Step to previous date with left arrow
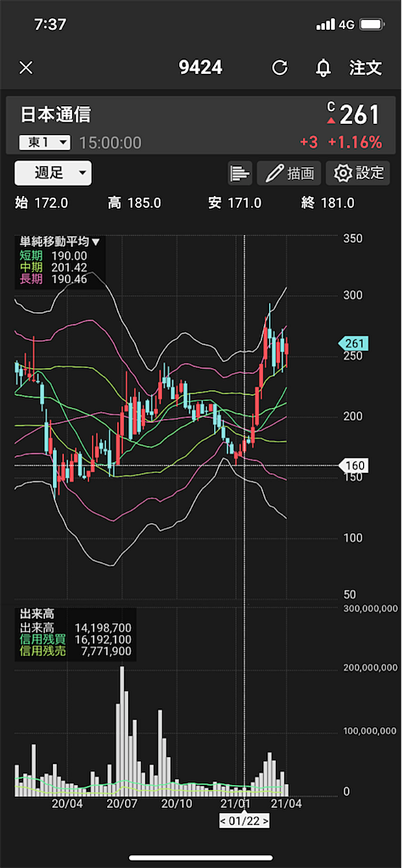This screenshot has height=868, width=402. click(223, 821)
